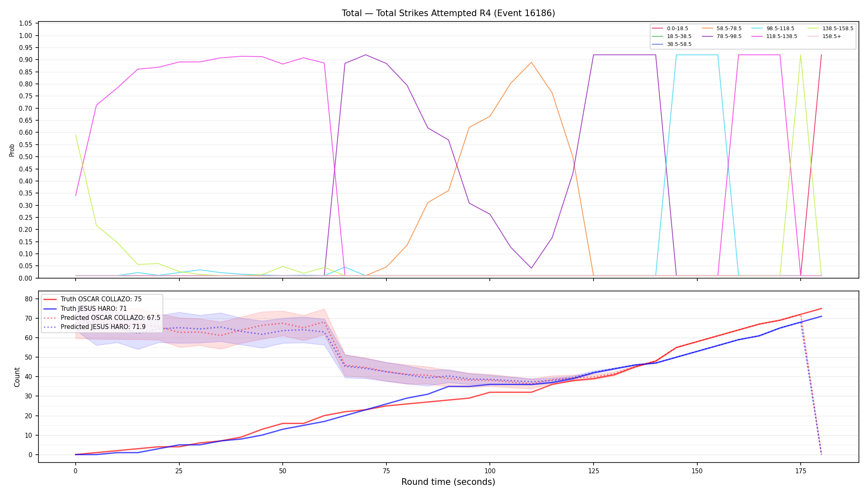Click 'Truth JESUS HARO: 71' legend entry
This screenshot has width=868, height=496.
click(85, 309)
